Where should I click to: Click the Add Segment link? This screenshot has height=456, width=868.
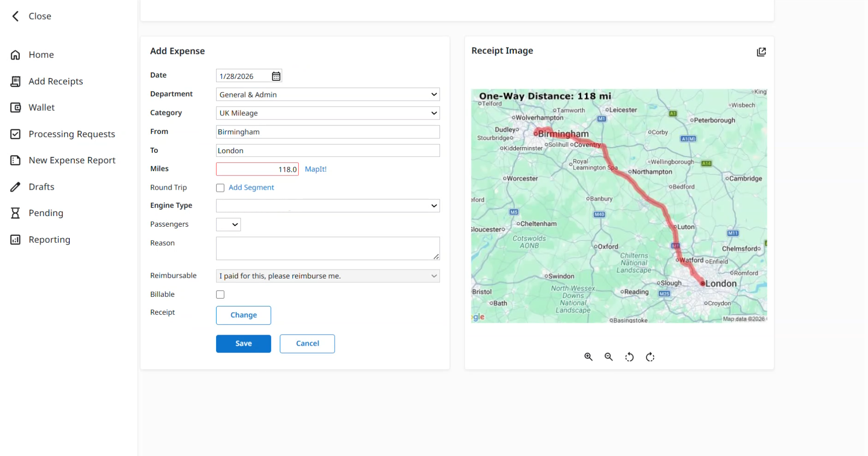pos(252,187)
